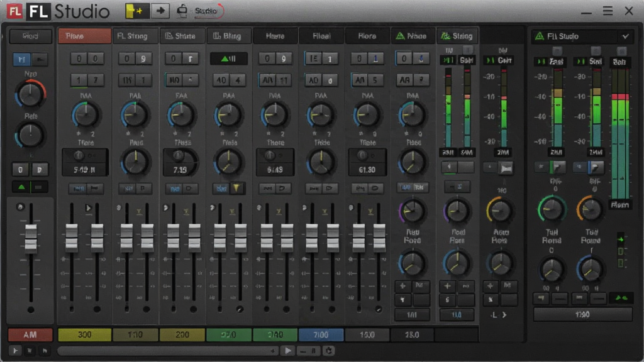The width and height of the screenshot is (644, 362).
Task: Click the red FL logo icon
Action: [14, 11]
